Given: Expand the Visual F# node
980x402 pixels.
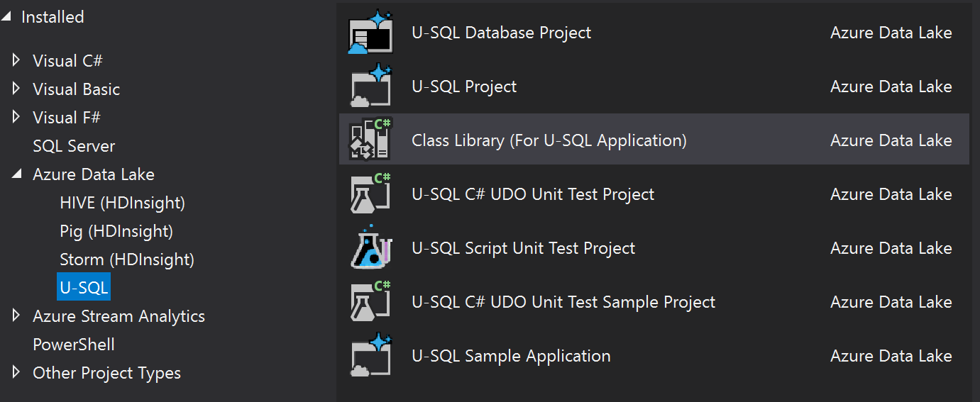Looking at the screenshot, I should pyautogui.click(x=17, y=118).
